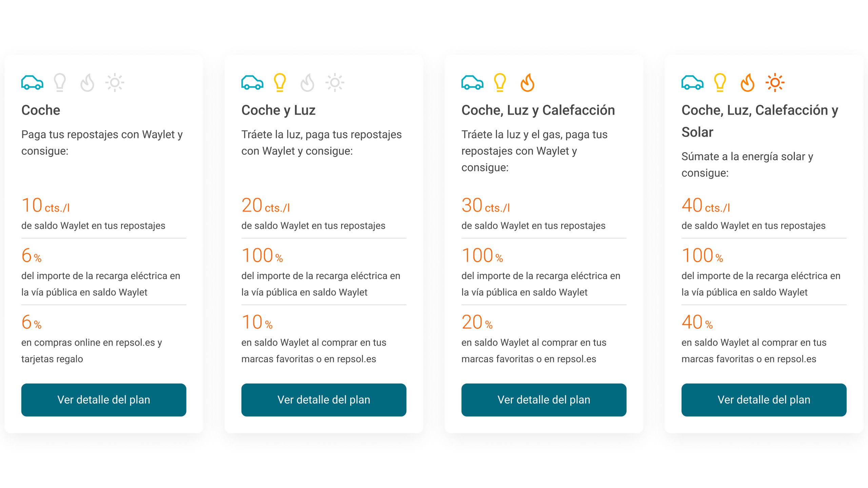Click the orange sun icon in Solar plan card

coord(775,82)
